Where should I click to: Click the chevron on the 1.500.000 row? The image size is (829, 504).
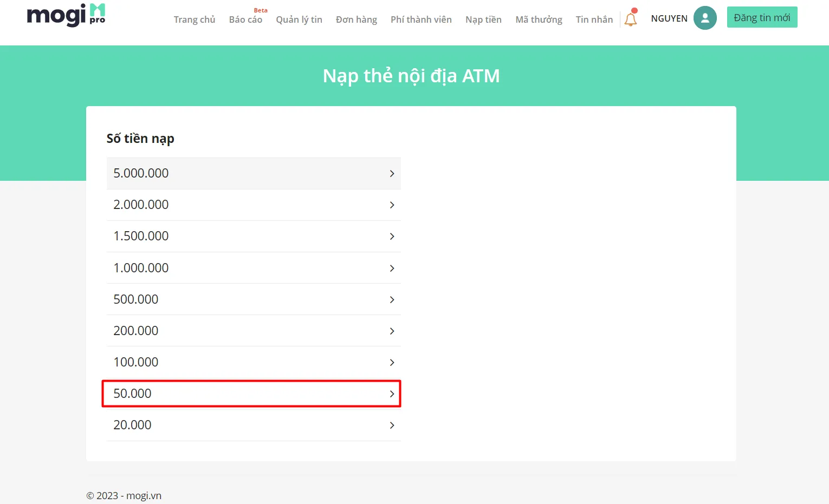pyautogui.click(x=392, y=236)
